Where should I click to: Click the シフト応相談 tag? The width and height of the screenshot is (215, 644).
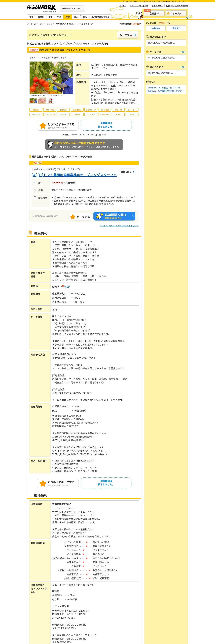50,115
